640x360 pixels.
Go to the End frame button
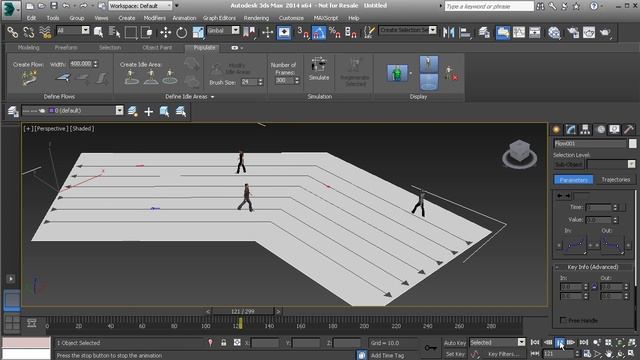tap(584, 342)
